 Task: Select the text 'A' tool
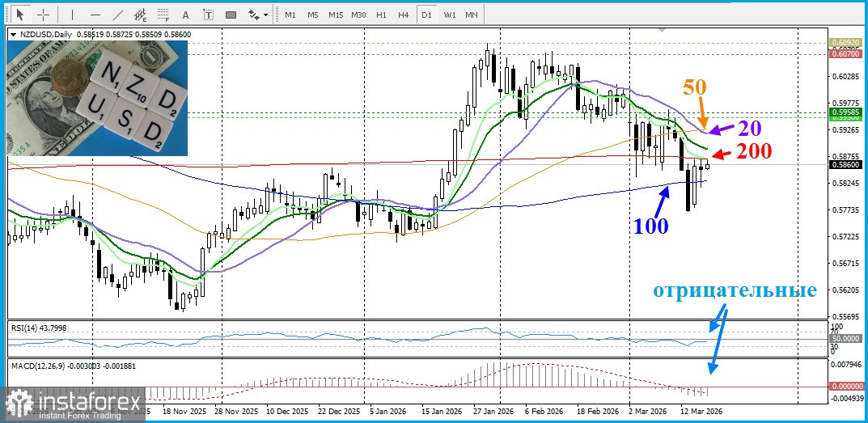tap(185, 15)
